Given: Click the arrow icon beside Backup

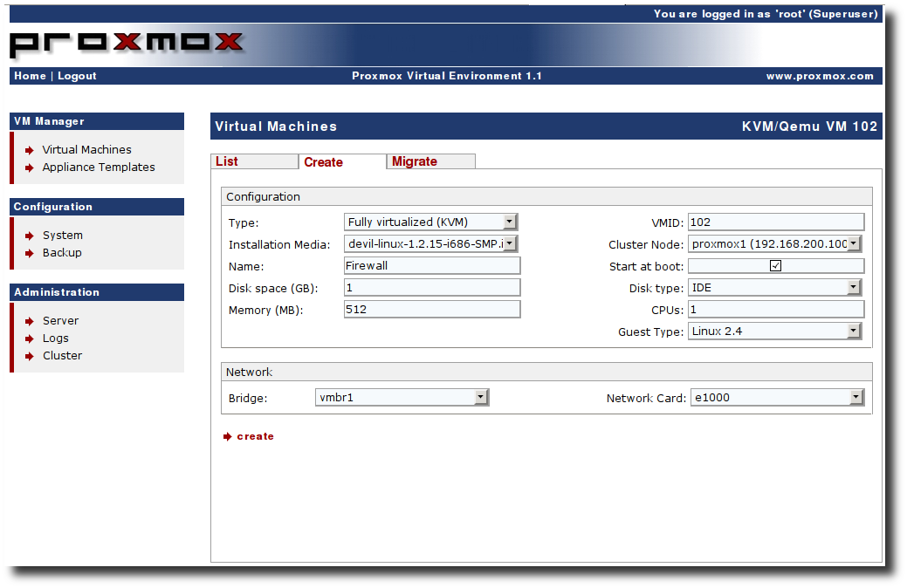Looking at the screenshot, I should 30,253.
